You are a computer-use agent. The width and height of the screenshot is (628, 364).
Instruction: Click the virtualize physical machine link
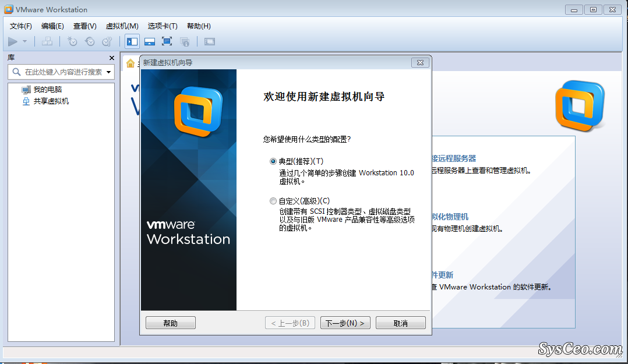coord(450,217)
